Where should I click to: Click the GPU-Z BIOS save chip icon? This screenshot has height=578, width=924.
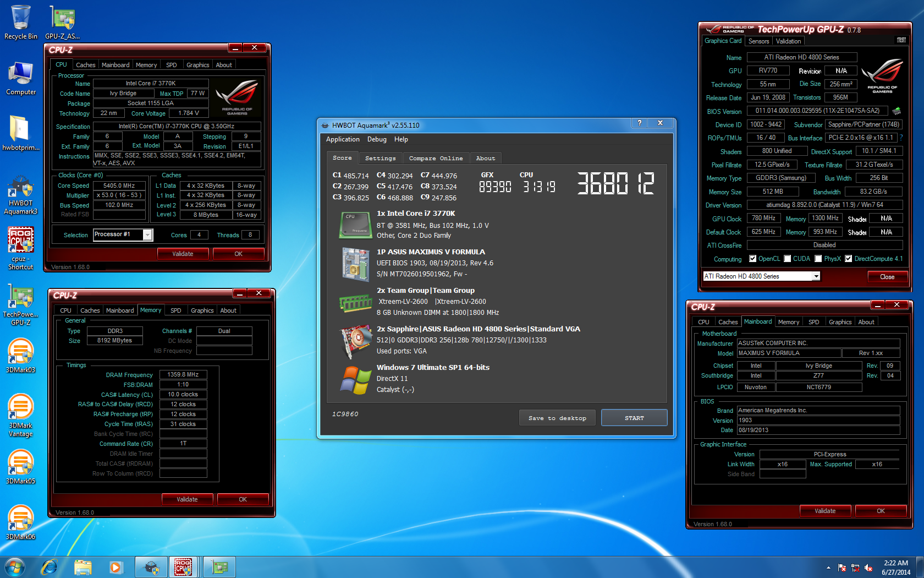click(x=897, y=111)
